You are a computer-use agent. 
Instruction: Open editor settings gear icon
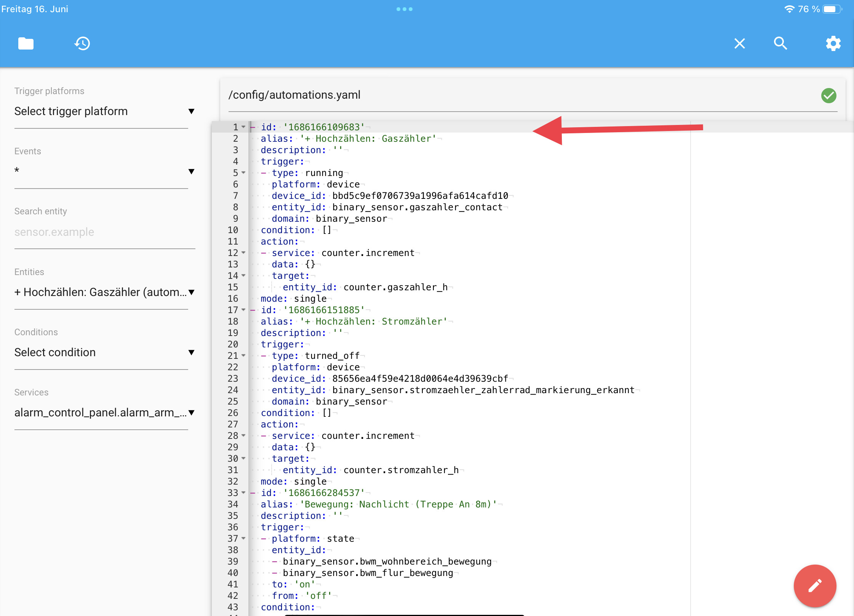coord(833,43)
